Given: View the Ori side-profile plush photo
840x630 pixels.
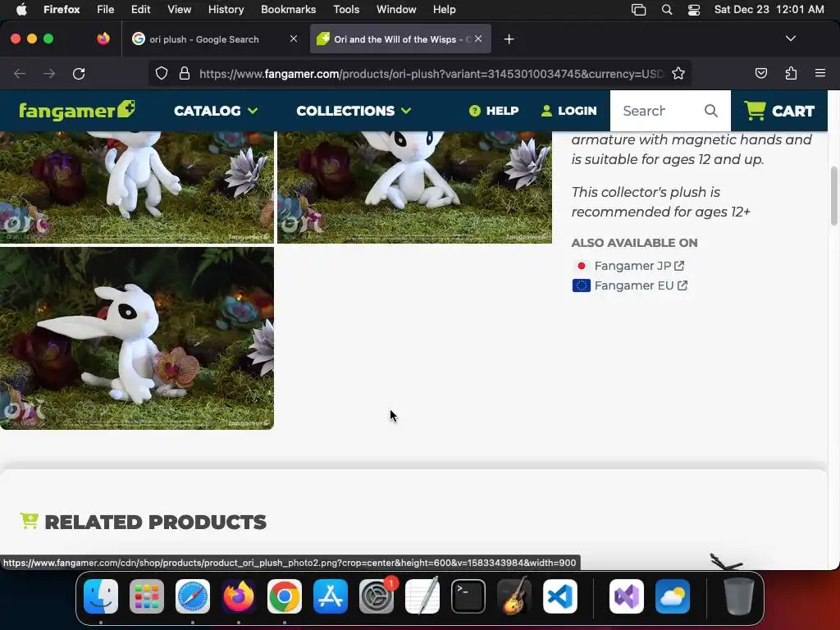Looking at the screenshot, I should click(x=137, y=338).
